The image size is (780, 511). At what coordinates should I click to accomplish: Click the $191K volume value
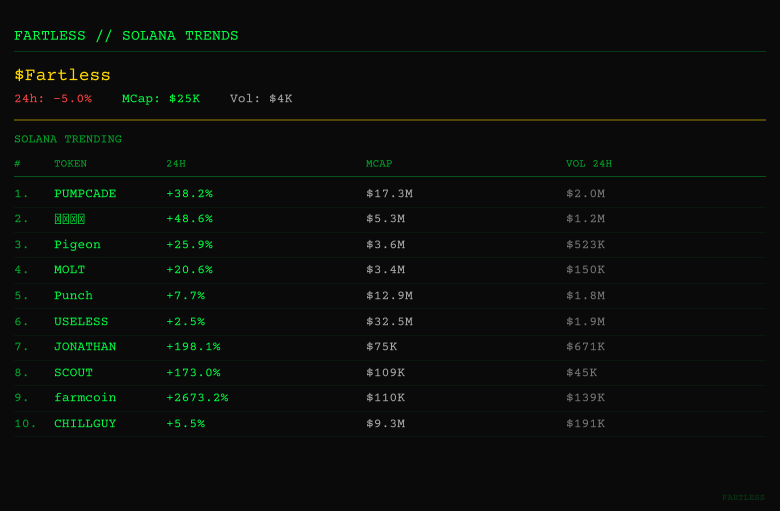click(x=585, y=423)
